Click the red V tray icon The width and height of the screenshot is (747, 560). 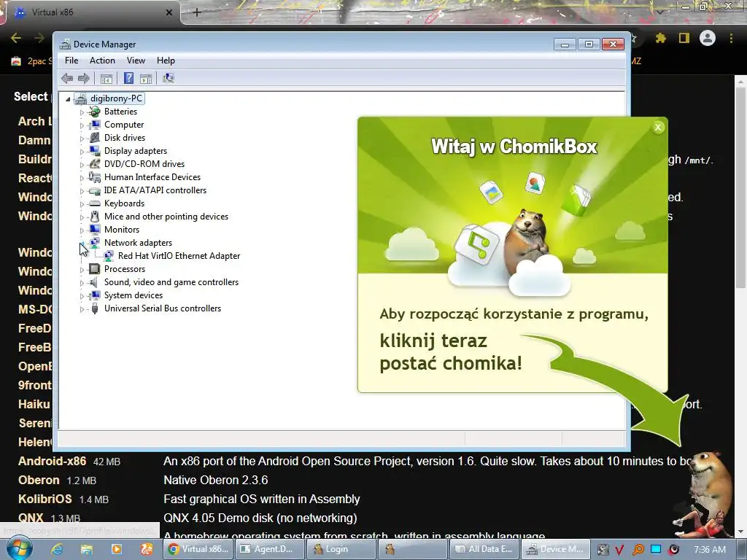click(x=619, y=550)
